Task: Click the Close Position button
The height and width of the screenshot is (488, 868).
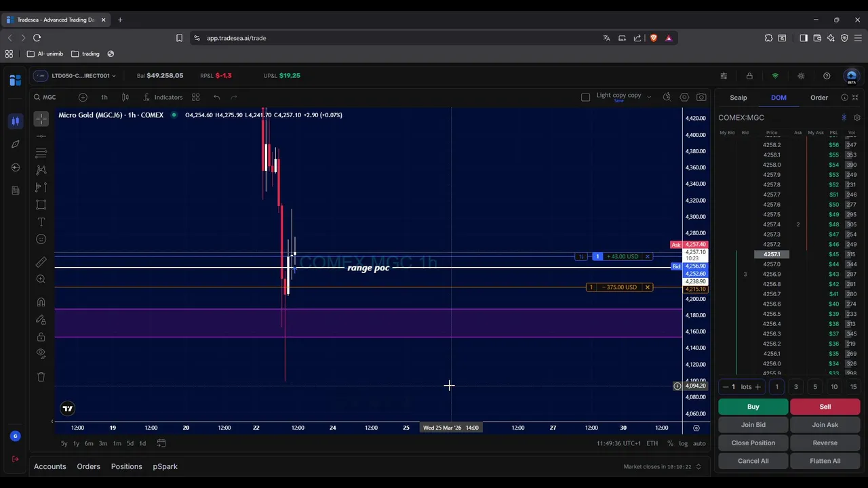Action: pyautogui.click(x=753, y=443)
